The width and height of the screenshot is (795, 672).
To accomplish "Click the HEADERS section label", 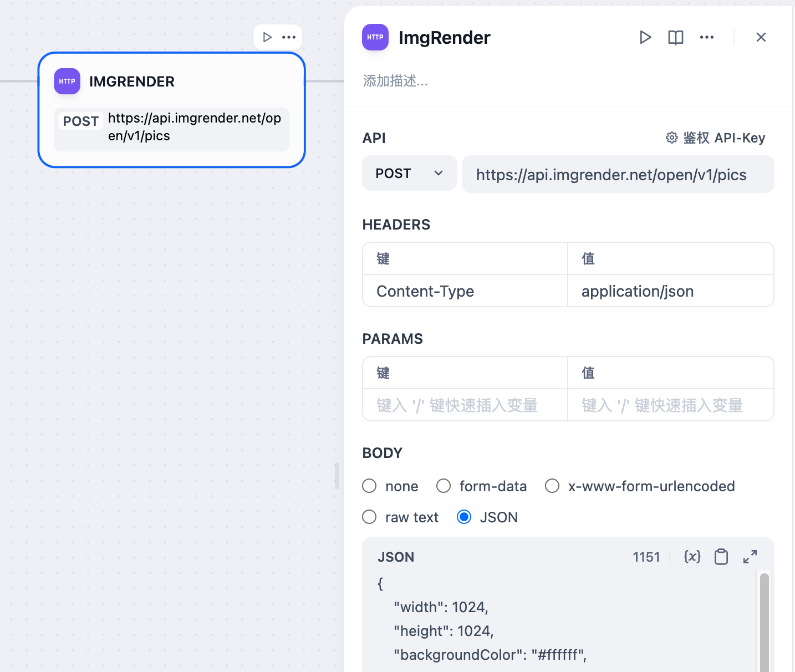I will tap(396, 225).
